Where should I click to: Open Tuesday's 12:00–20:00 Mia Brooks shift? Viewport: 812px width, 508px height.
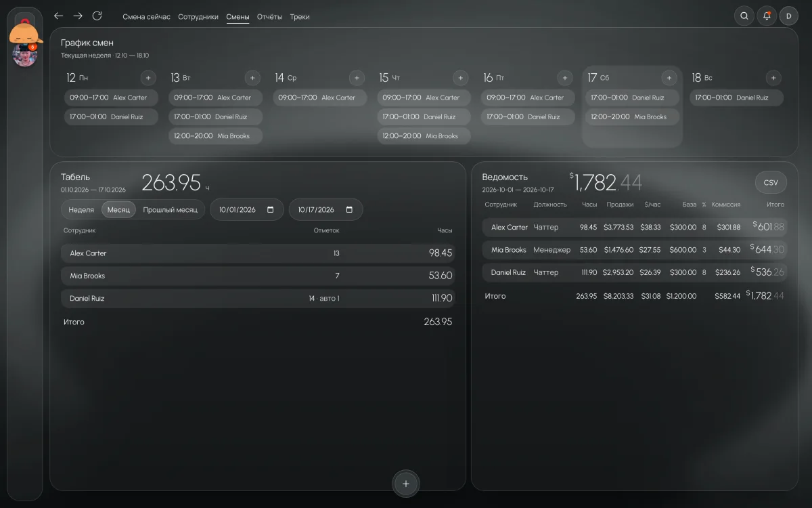point(215,136)
